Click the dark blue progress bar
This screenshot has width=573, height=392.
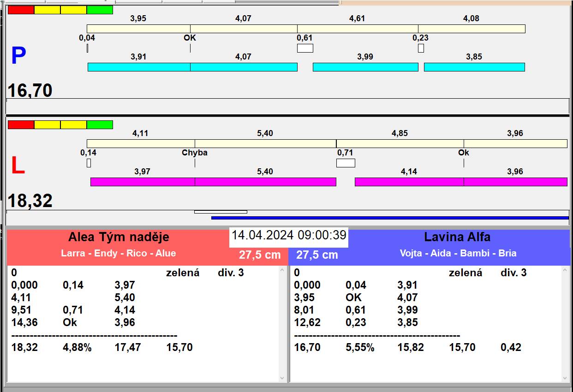coord(390,218)
